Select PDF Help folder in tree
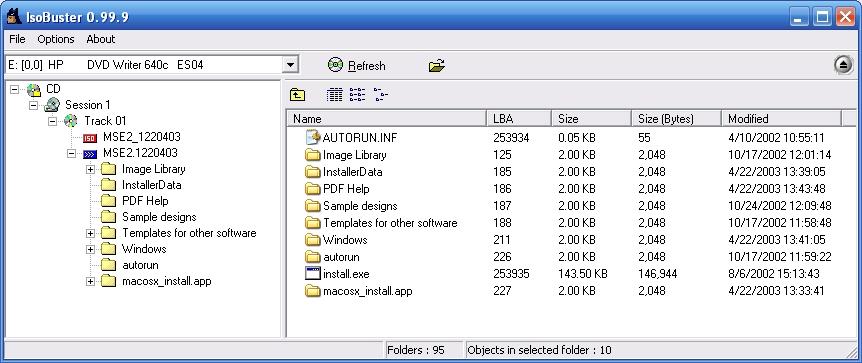 coord(145,201)
